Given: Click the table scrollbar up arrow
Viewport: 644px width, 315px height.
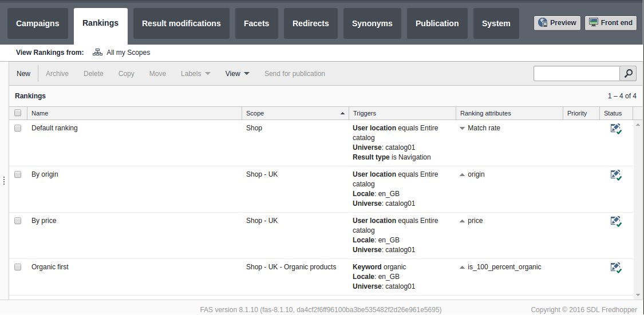Looking at the screenshot, I should [638, 124].
